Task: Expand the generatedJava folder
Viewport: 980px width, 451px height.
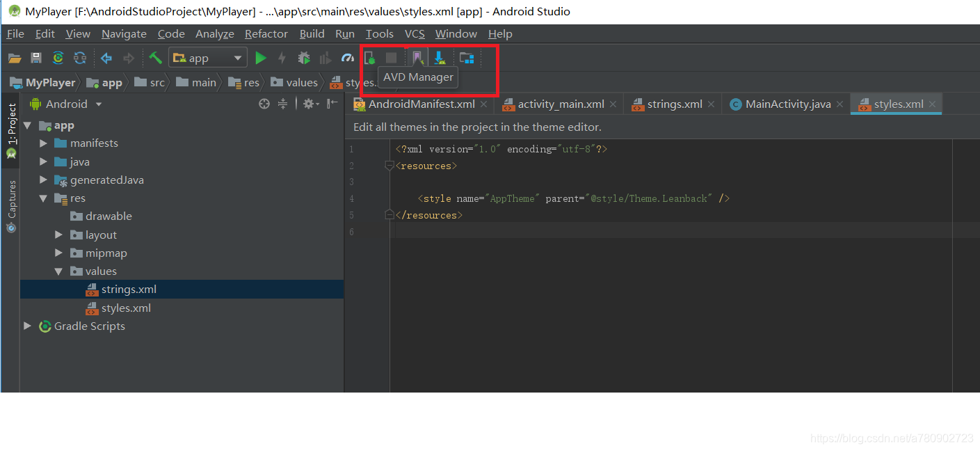Action: point(44,180)
